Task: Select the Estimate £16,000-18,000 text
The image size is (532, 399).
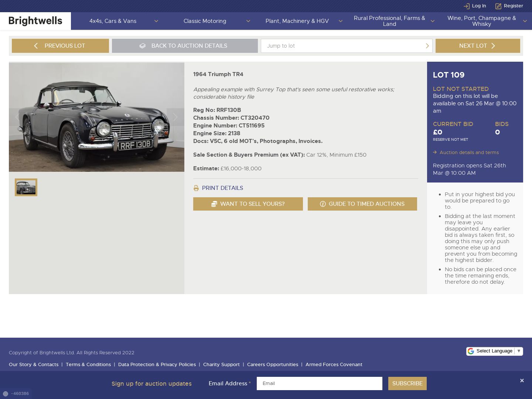Action: tap(227, 168)
